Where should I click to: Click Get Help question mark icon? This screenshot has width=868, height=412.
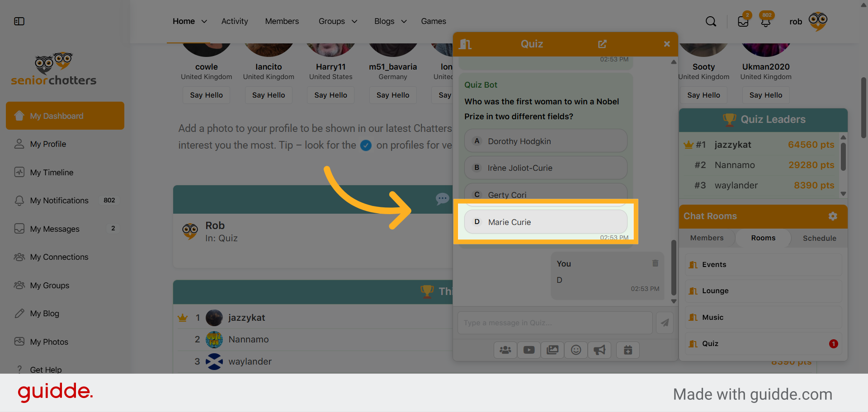coord(19,370)
